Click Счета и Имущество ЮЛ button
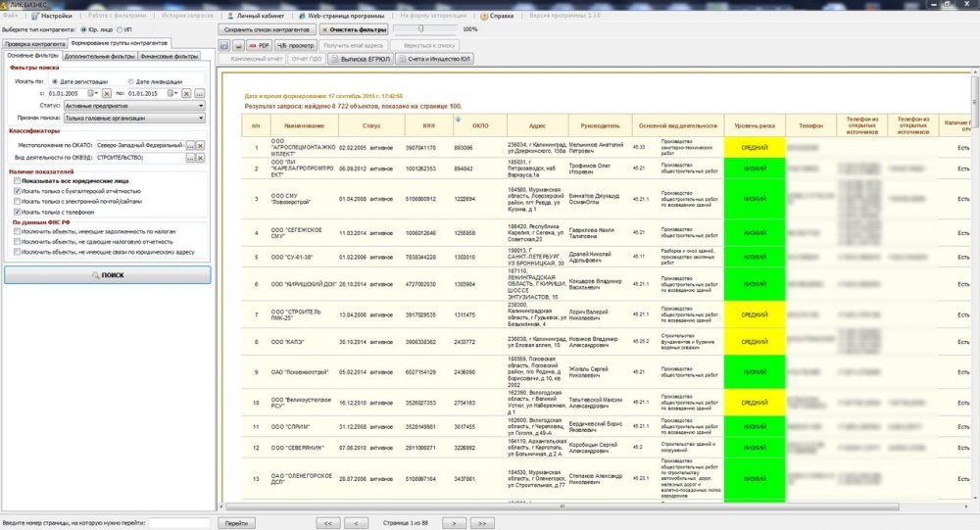This screenshot has width=980, height=530. [434, 59]
